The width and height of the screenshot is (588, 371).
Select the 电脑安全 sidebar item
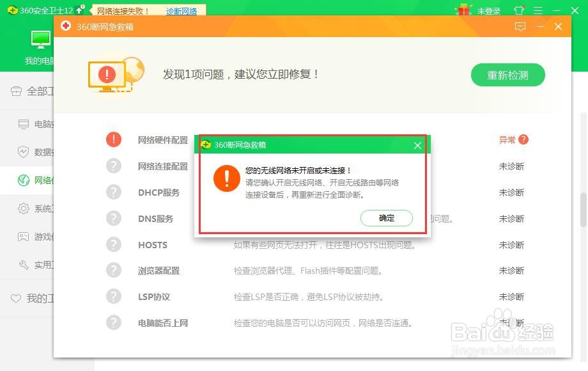click(x=36, y=124)
